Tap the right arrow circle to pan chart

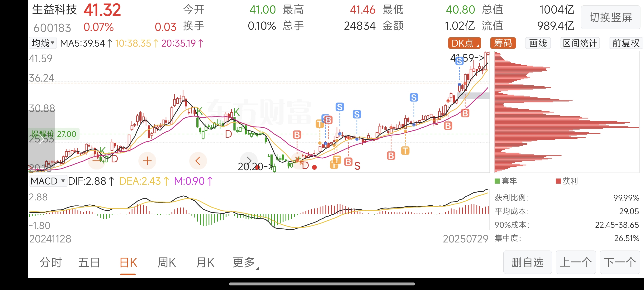point(248,161)
